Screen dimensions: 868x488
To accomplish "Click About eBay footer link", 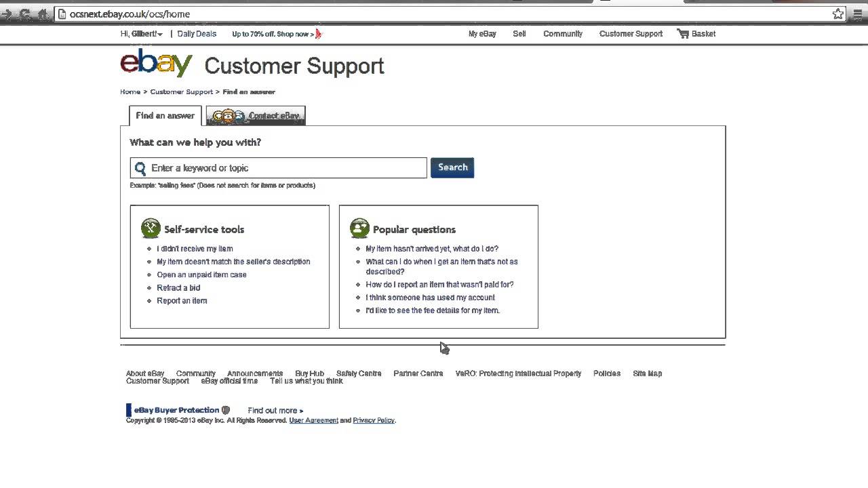I will (145, 373).
